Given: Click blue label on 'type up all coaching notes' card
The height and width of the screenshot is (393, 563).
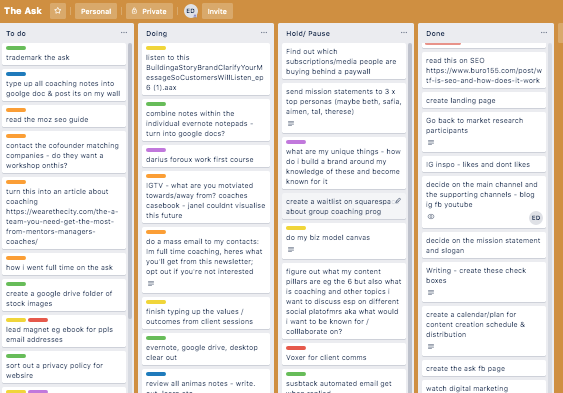Looking at the screenshot, I should pos(16,74).
